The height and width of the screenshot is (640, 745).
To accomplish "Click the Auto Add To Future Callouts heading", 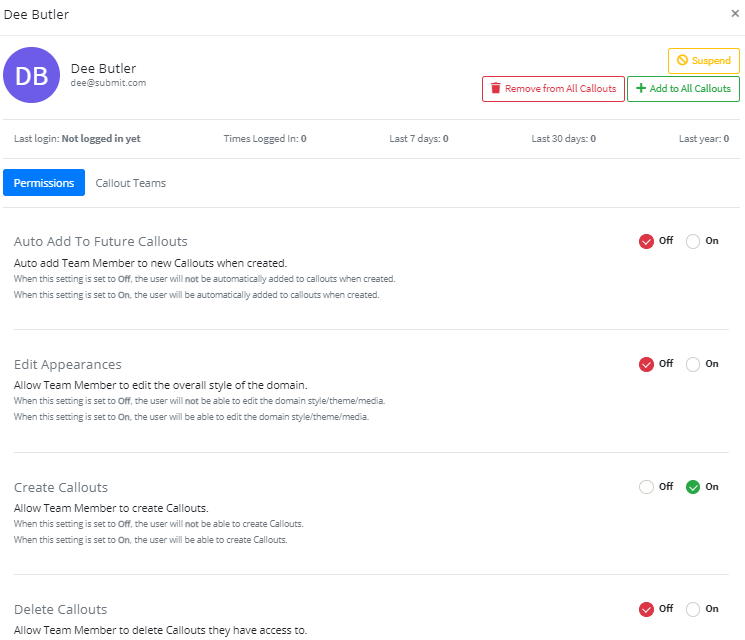I will pos(100,241).
